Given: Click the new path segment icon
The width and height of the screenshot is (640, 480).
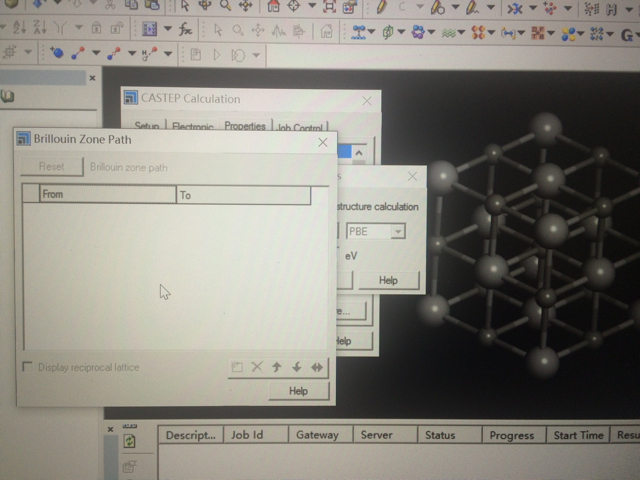Looking at the screenshot, I should (237, 367).
